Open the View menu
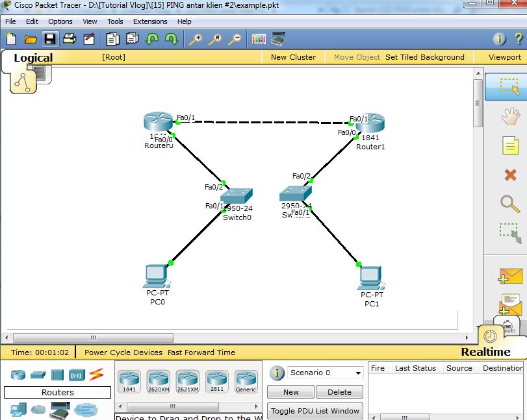 90,21
